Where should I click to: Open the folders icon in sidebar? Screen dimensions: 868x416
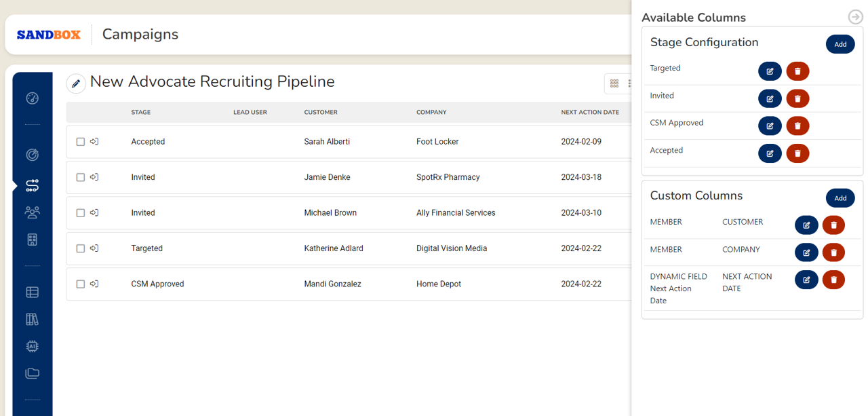click(x=32, y=373)
